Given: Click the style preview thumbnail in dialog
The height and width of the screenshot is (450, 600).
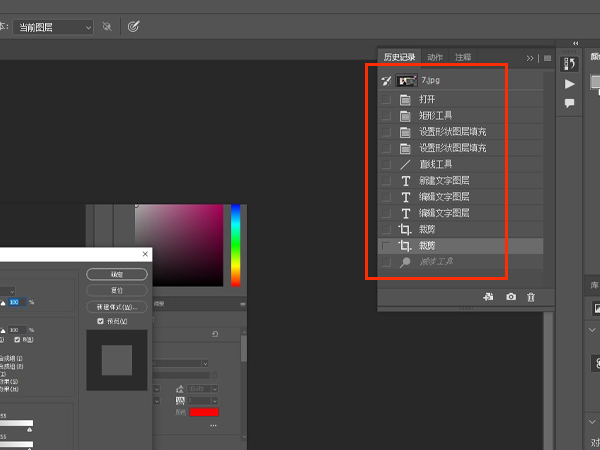Looking at the screenshot, I should point(117,360).
